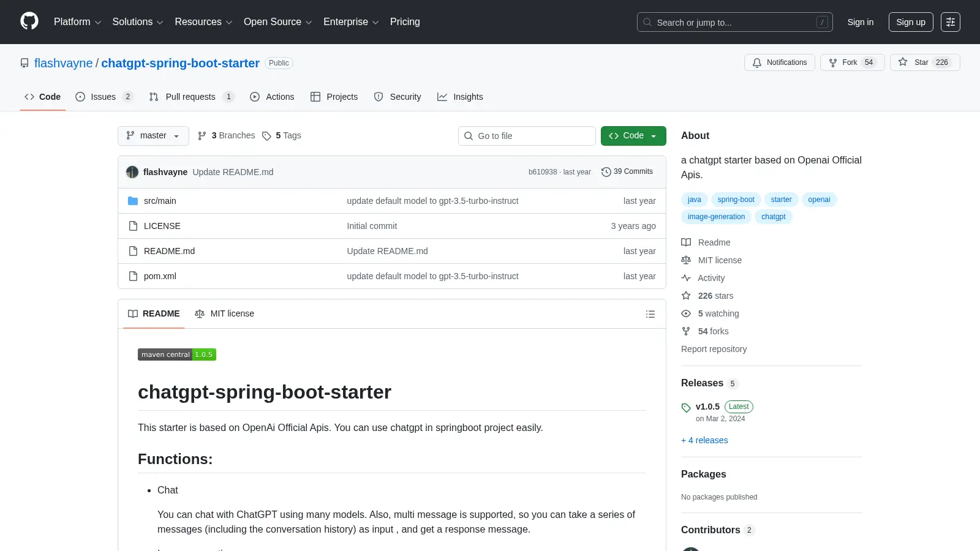View the 39 Commits history

[x=627, y=172]
